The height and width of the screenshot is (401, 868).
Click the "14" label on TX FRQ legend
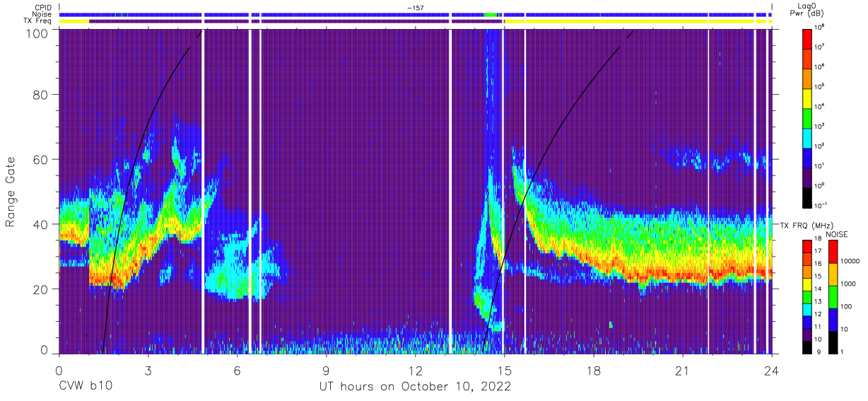tap(819, 289)
